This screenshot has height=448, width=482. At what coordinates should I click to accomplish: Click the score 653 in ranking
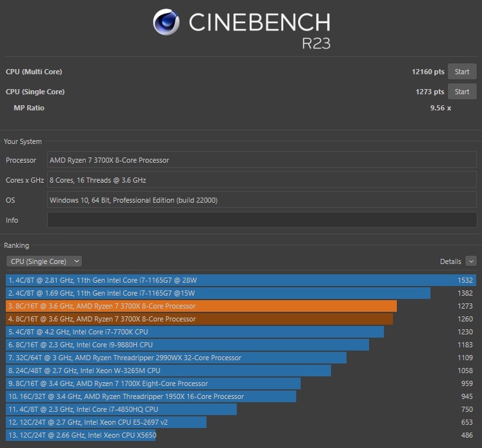tap(467, 422)
